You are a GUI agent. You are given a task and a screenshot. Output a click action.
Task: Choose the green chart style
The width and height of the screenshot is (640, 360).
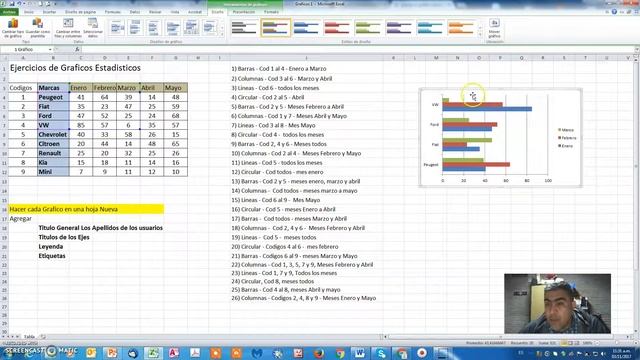[368, 28]
